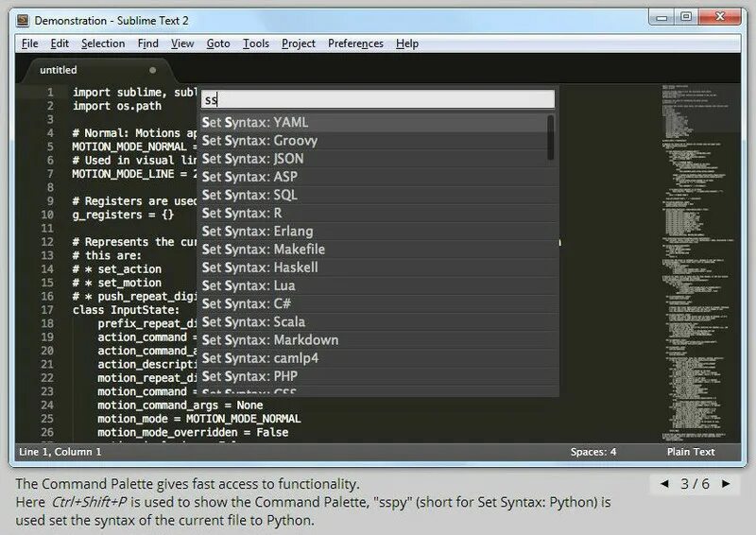Screen dimensions: 756x535
Task: Click the 3 / 6 slide counter
Action: point(695,484)
